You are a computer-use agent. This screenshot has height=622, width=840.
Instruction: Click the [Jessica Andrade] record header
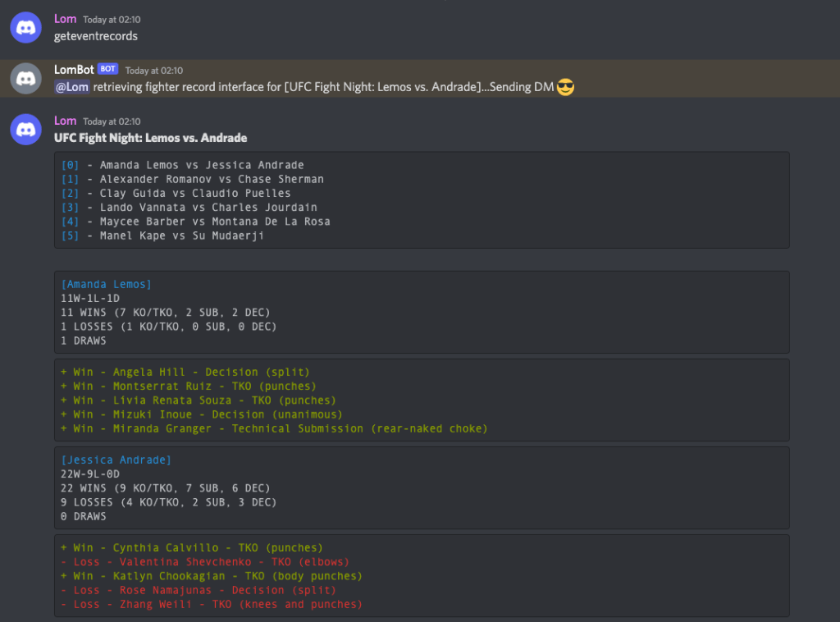(x=116, y=460)
